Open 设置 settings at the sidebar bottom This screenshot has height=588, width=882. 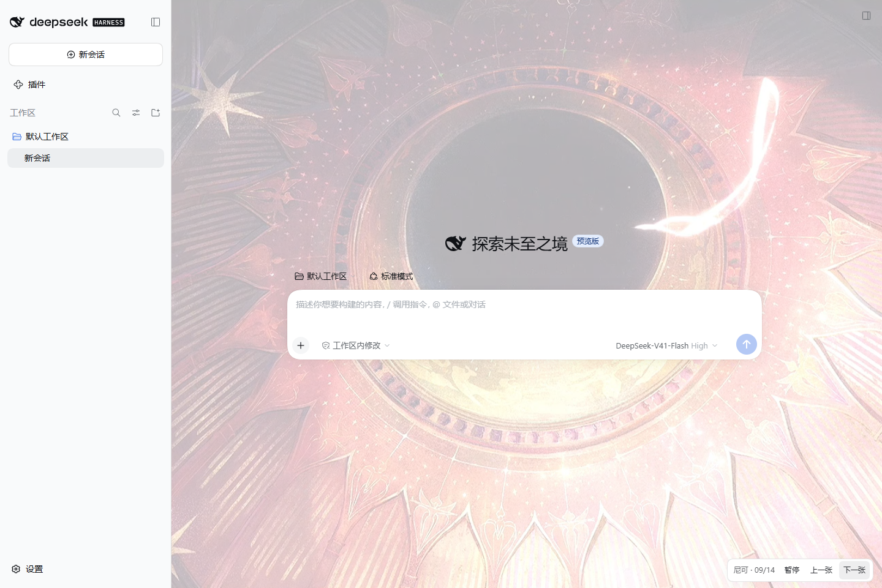tap(28, 569)
